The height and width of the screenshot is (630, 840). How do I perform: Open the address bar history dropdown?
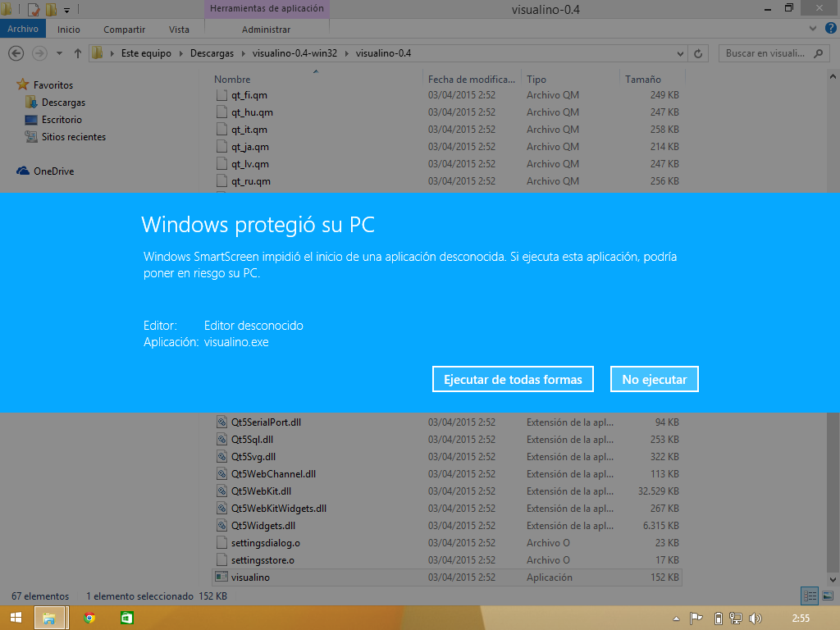click(680, 53)
